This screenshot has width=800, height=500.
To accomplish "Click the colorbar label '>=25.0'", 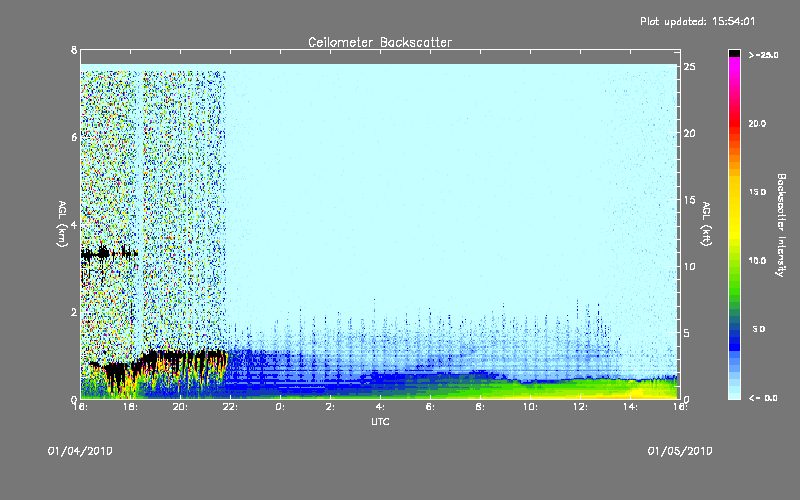I will [x=763, y=55].
